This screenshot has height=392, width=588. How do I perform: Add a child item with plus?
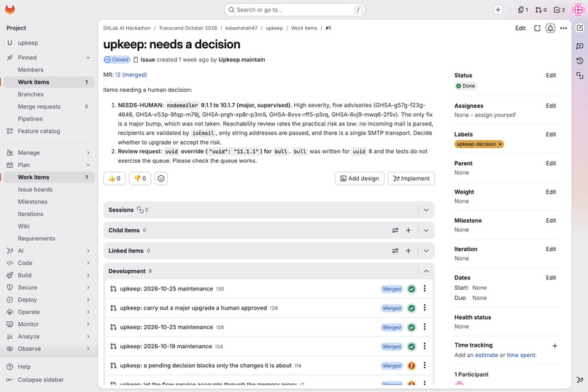(409, 231)
